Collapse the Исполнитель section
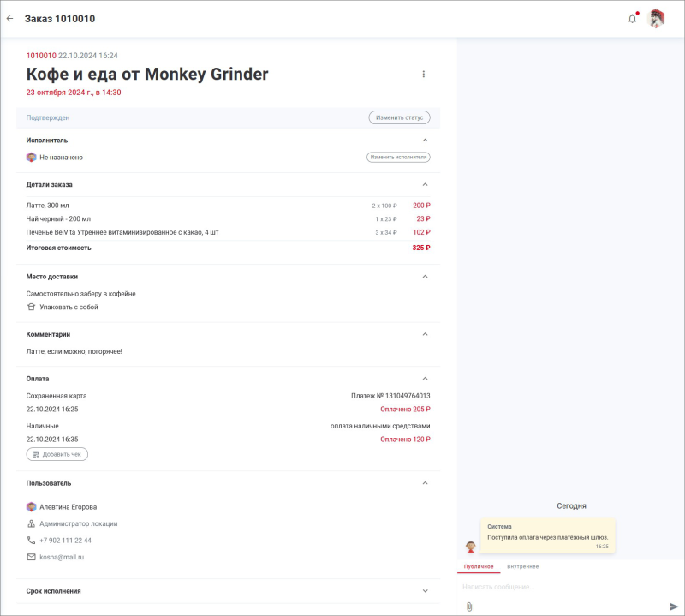The width and height of the screenshot is (685, 616). click(x=425, y=141)
